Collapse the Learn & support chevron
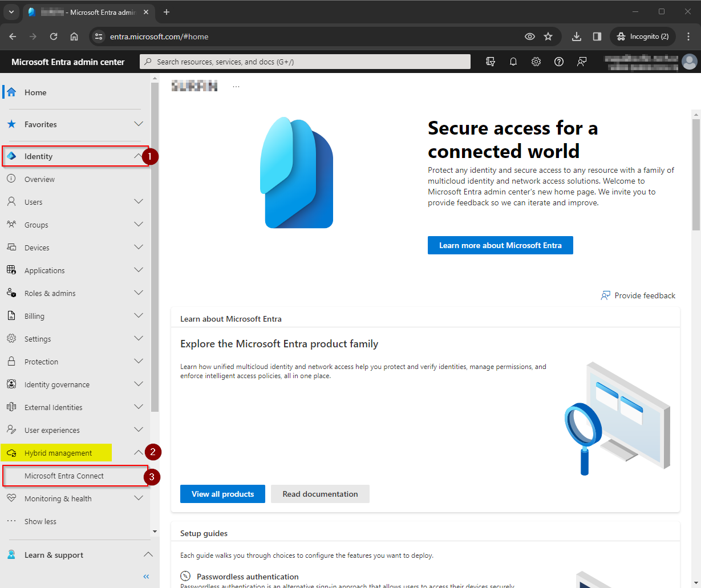Image resolution: width=701 pixels, height=588 pixels. click(148, 554)
